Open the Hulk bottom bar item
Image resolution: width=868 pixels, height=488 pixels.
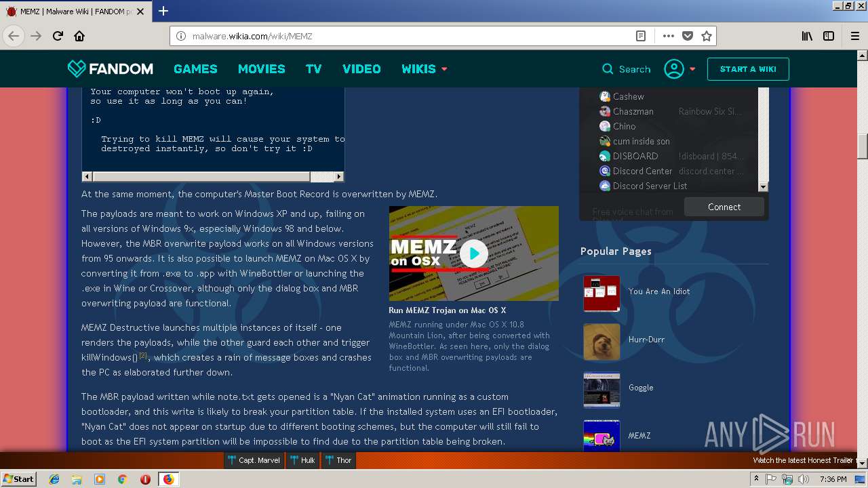point(302,460)
